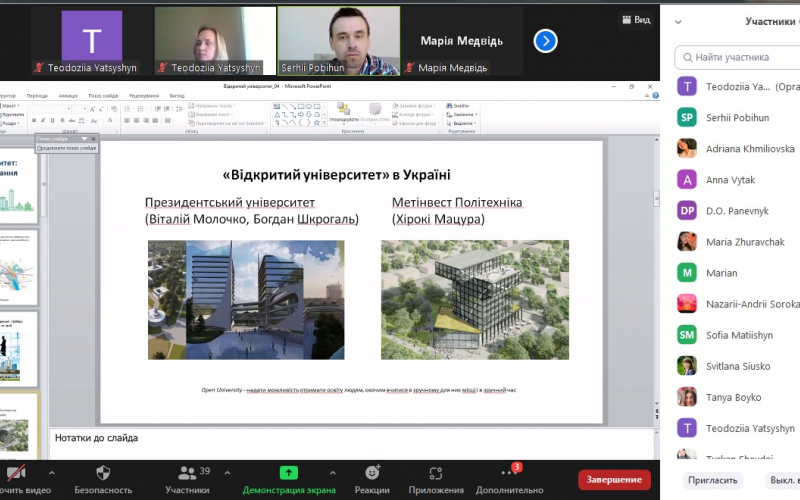Click PowerPoint Знайти find icon
The width and height of the screenshot is (800, 500).
449,106
